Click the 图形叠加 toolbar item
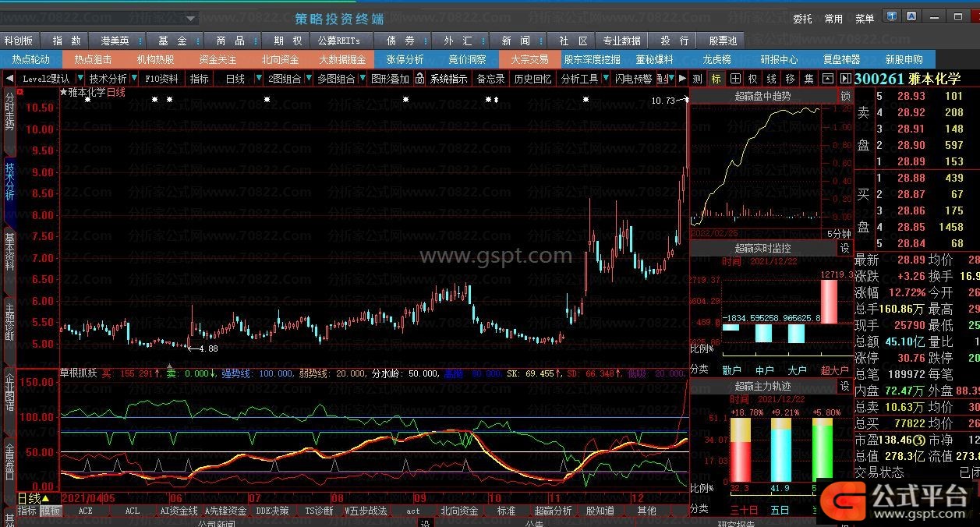Image resolution: width=980 pixels, height=527 pixels. tap(390, 79)
